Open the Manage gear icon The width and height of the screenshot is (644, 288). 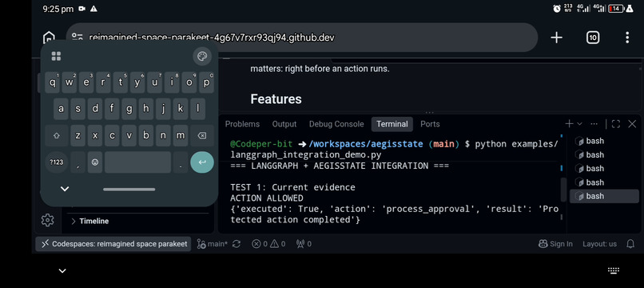click(48, 220)
